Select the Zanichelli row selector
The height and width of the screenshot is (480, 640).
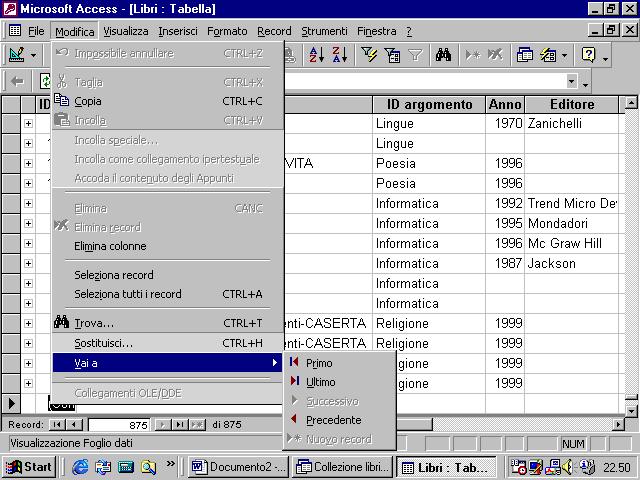[x=11, y=123]
